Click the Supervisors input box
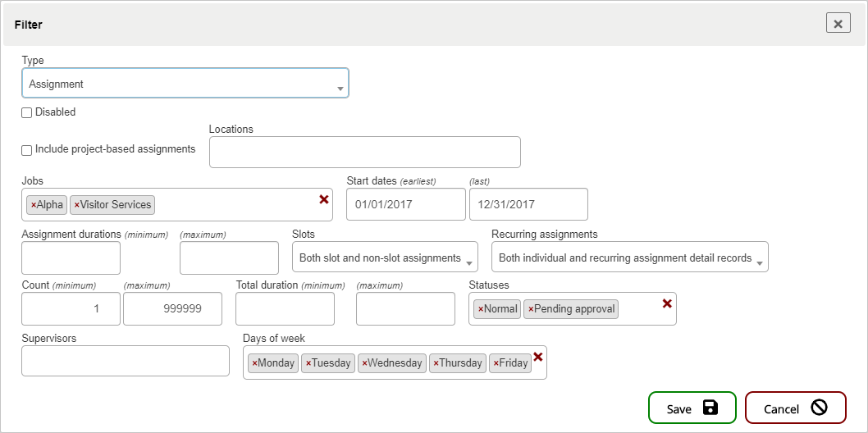The image size is (868, 433). tap(125, 361)
